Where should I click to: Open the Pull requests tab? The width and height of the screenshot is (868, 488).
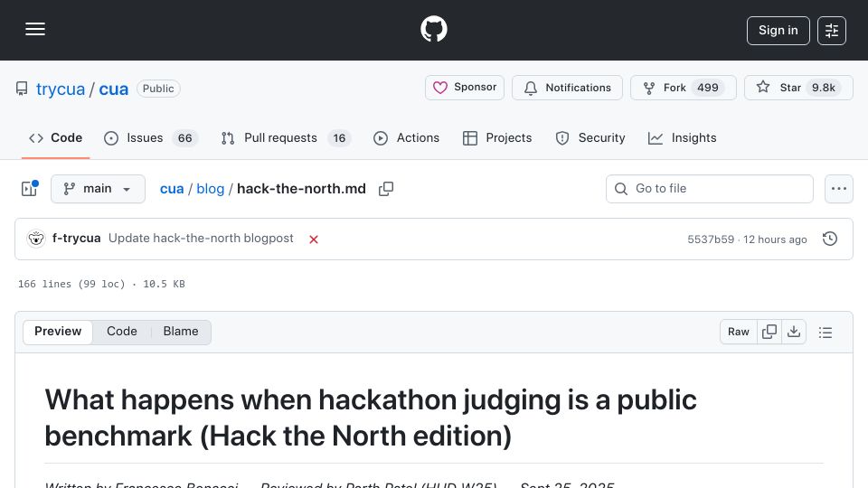click(x=286, y=137)
